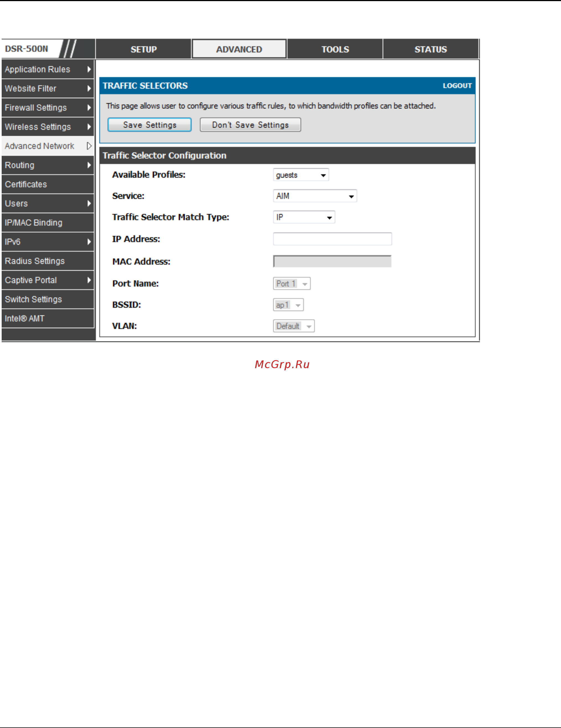Open Application Rules menu item
The image size is (561, 728).
[48, 69]
